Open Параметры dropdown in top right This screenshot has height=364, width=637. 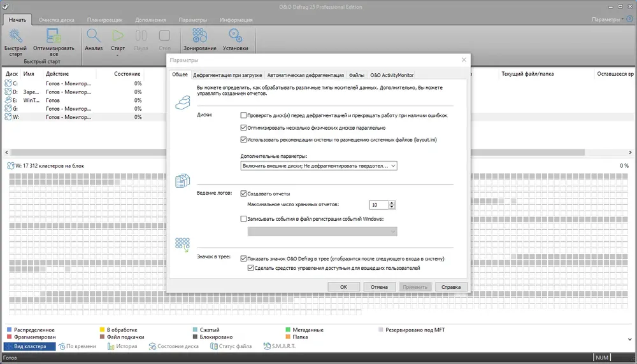(x=607, y=20)
